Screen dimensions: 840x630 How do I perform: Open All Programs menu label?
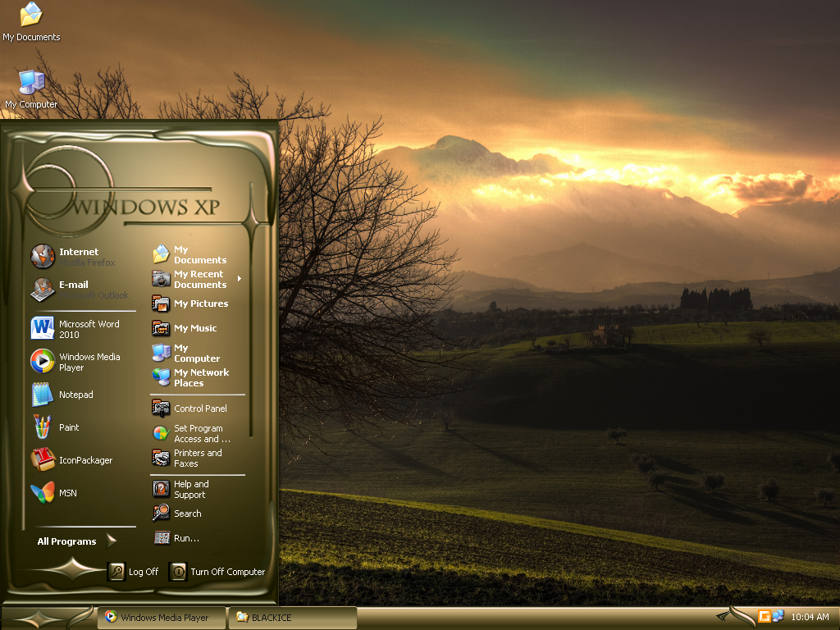click(67, 541)
